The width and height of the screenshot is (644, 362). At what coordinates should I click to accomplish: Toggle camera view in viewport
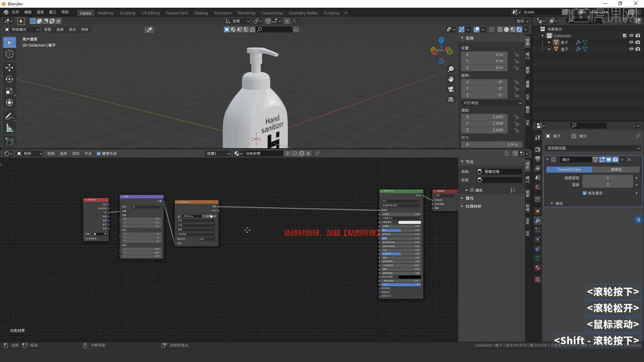point(451,89)
